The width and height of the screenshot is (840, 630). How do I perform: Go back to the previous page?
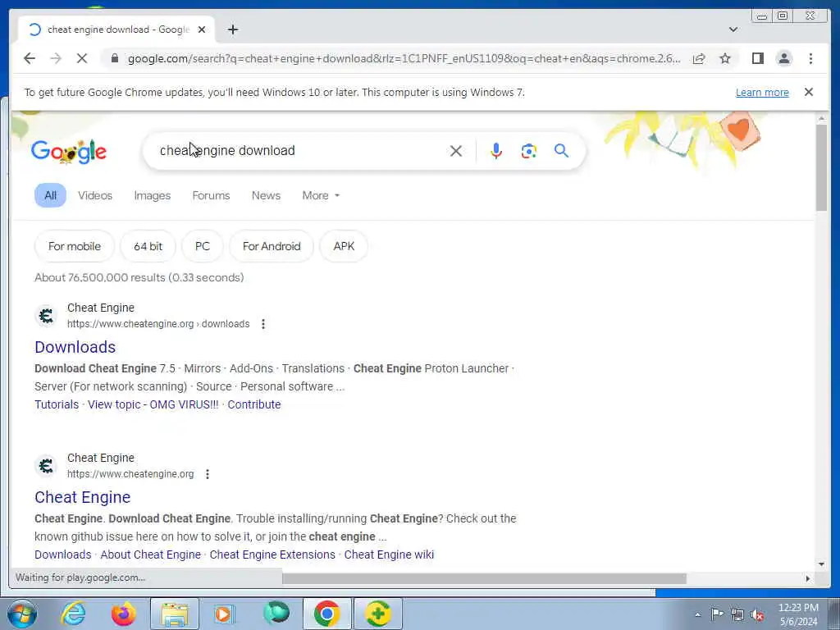click(x=30, y=58)
